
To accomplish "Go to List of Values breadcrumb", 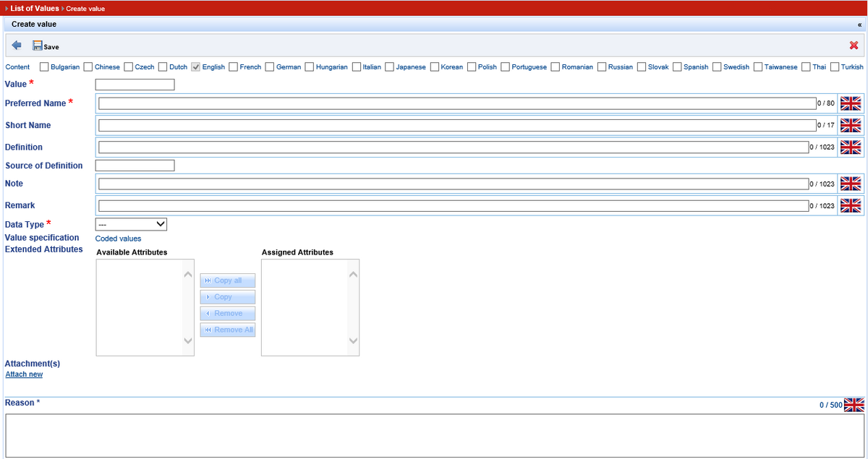I will [35, 8].
